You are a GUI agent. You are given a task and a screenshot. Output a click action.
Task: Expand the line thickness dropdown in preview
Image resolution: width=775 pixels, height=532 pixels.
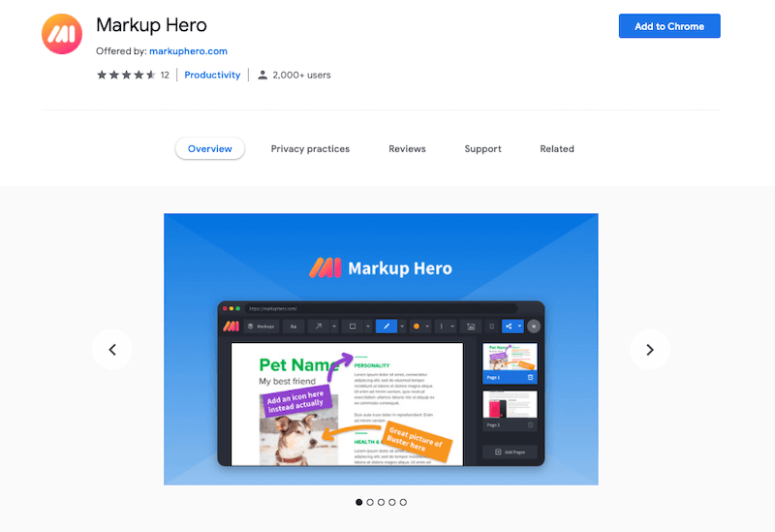pyautogui.click(x=452, y=327)
